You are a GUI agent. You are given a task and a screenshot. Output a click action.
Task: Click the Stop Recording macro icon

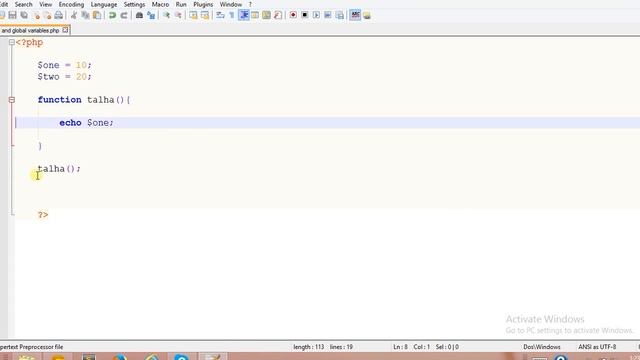click(x=304, y=15)
